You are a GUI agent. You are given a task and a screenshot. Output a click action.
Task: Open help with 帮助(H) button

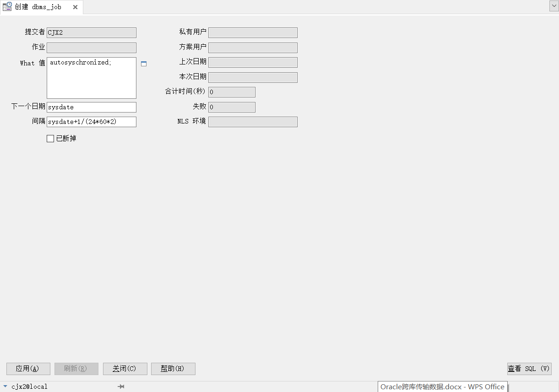click(173, 369)
